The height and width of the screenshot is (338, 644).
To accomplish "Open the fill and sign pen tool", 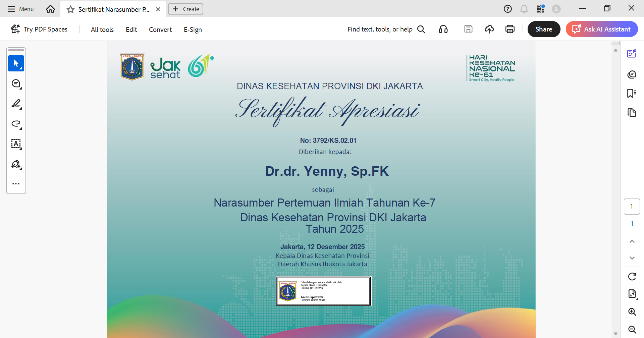I will [16, 164].
